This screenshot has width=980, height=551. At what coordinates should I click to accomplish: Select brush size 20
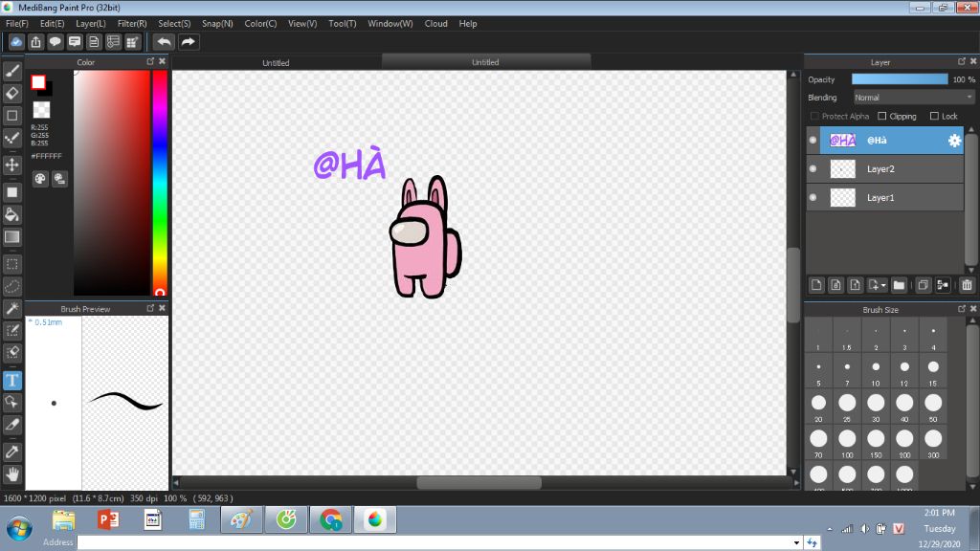[x=818, y=407]
